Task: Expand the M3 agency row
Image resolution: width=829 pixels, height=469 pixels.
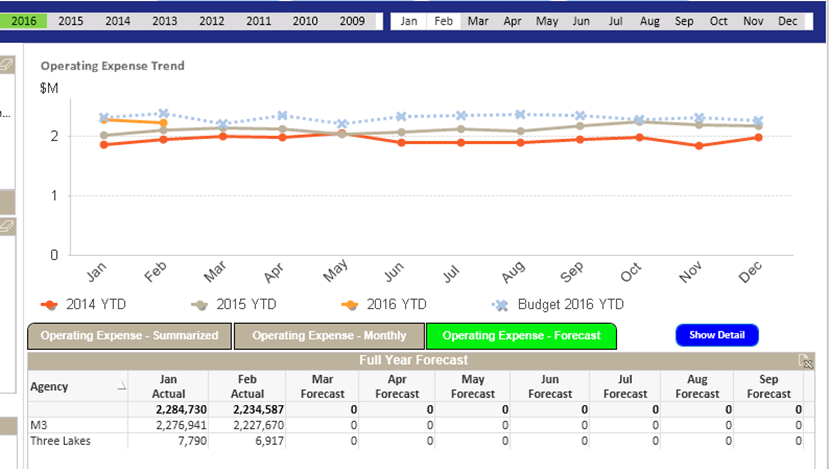Action: tap(38, 425)
